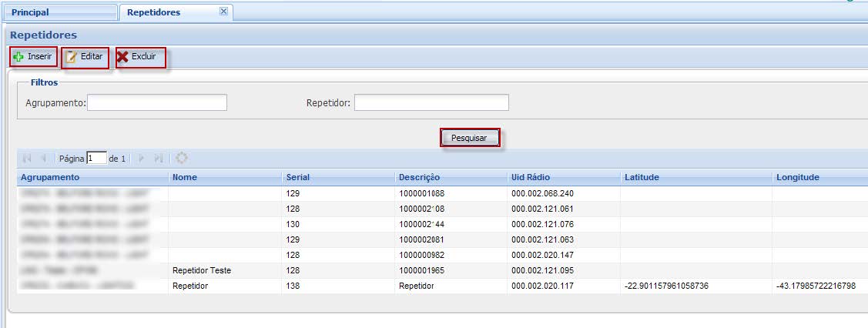Sort by Uid Rádio column header

[x=530, y=178]
